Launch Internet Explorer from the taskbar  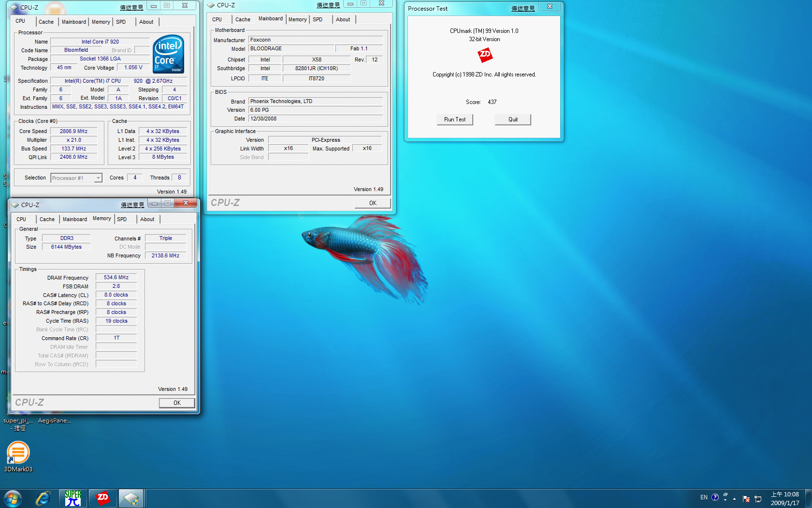pos(43,498)
